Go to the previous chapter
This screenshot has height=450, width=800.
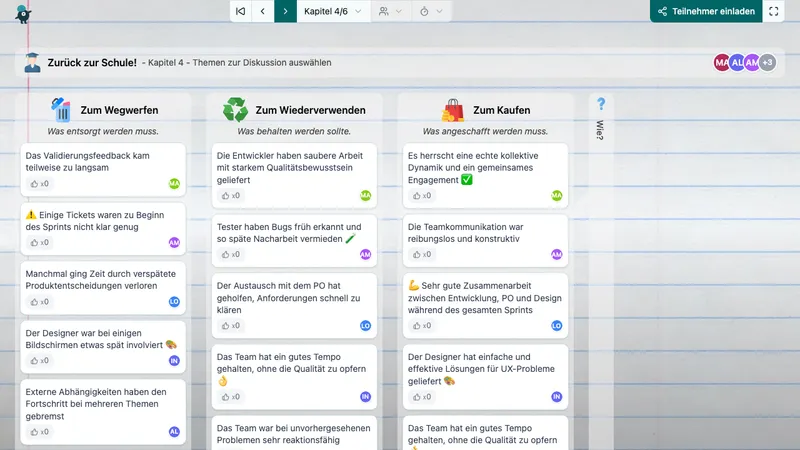tap(263, 11)
